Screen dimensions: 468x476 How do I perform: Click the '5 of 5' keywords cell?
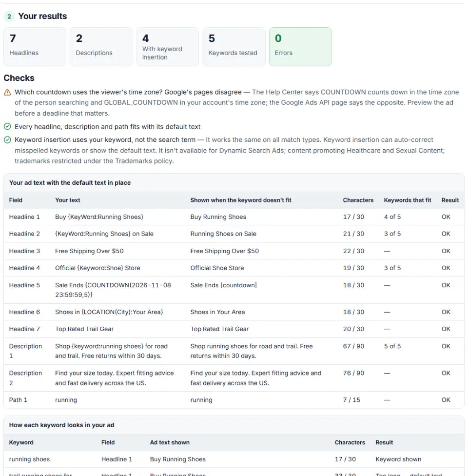[392, 346]
